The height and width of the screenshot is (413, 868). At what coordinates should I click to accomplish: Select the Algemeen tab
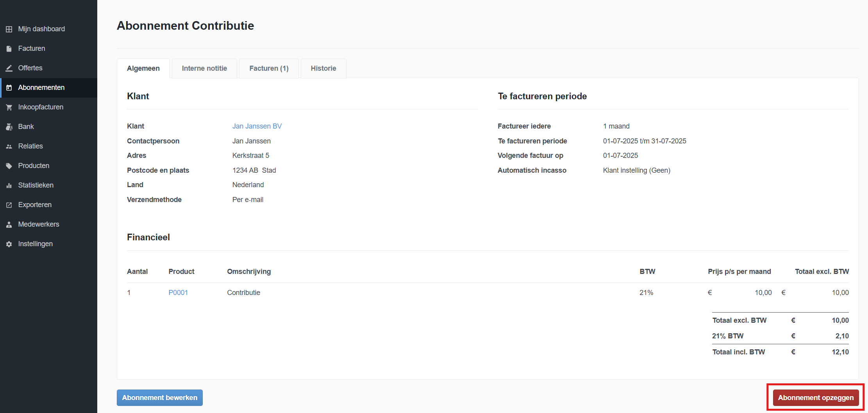click(x=143, y=68)
